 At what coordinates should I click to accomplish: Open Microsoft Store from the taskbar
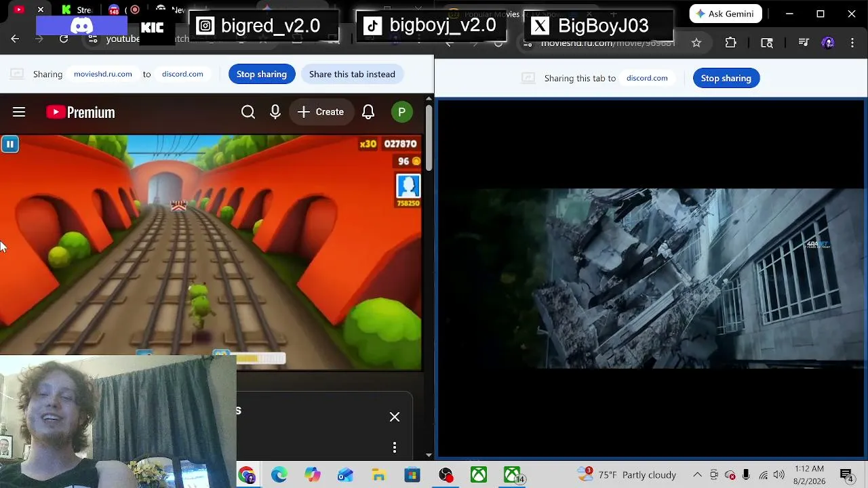[412, 475]
